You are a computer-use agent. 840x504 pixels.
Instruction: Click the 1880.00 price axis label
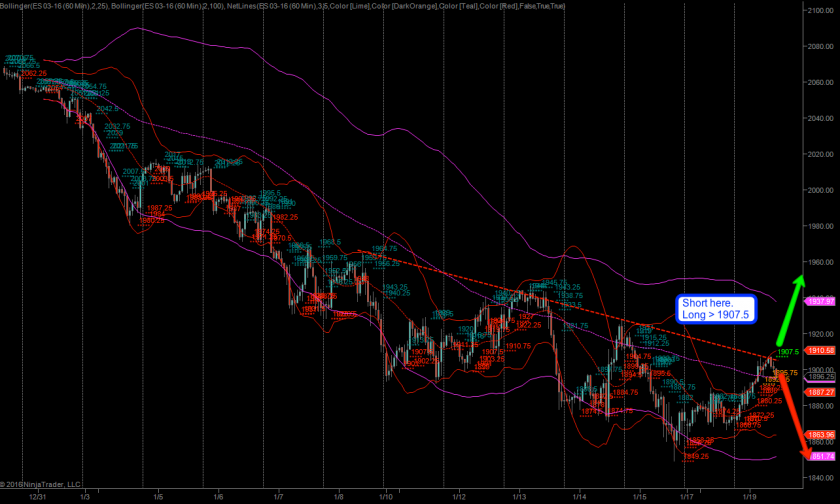820,405
